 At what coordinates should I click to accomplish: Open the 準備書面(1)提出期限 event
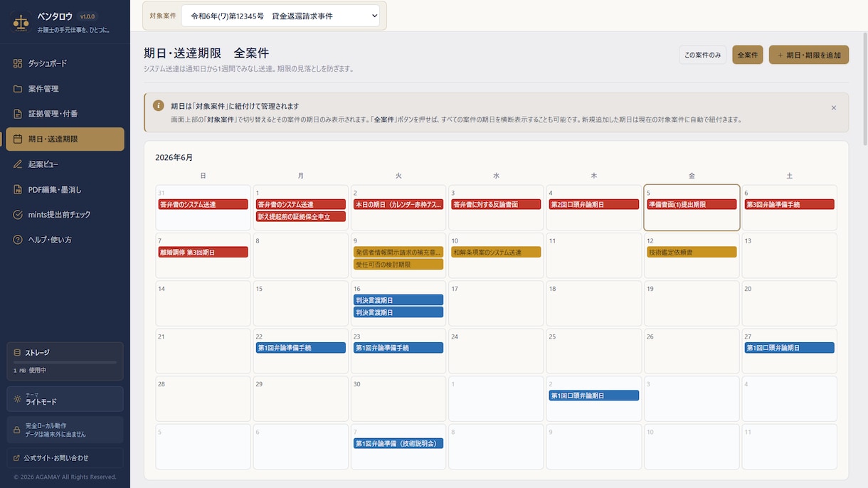[692, 204]
